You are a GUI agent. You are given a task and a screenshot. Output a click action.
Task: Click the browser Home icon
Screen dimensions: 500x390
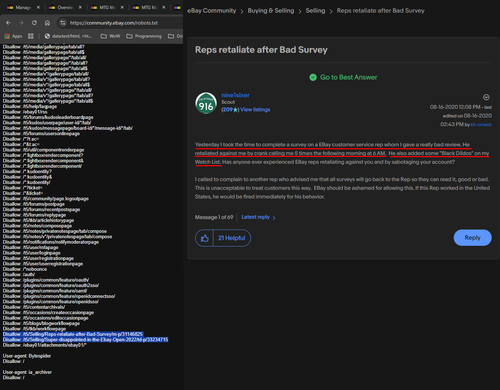tap(47, 23)
